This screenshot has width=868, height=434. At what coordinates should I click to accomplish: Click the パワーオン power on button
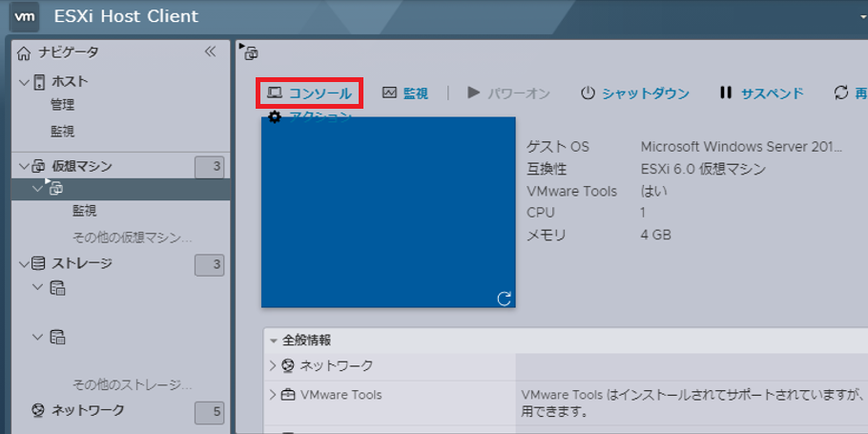(508, 93)
